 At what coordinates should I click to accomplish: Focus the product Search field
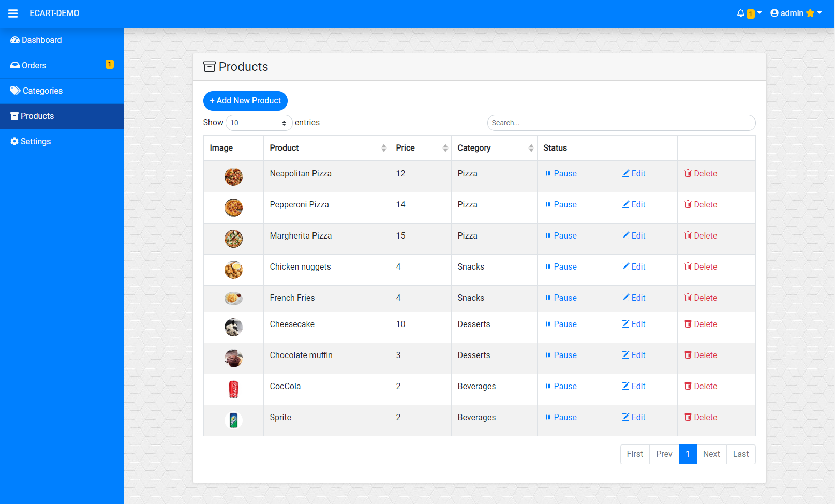tap(621, 123)
